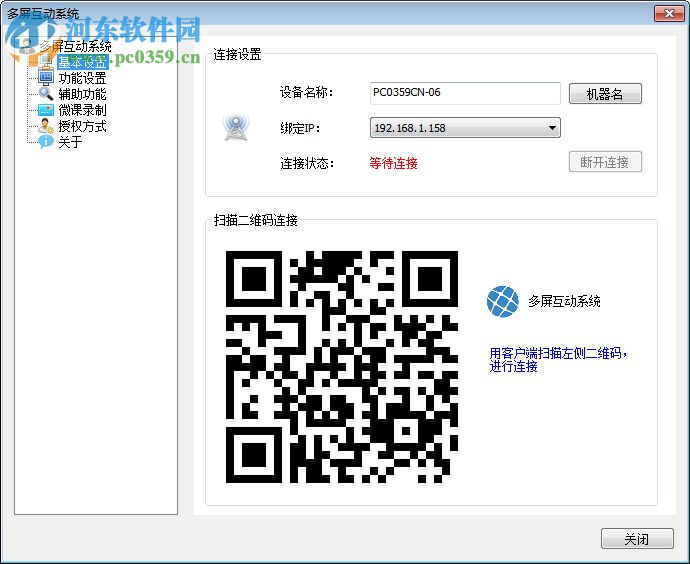The width and height of the screenshot is (690, 564).
Task: Click the 连接设置 group title
Action: (238, 55)
